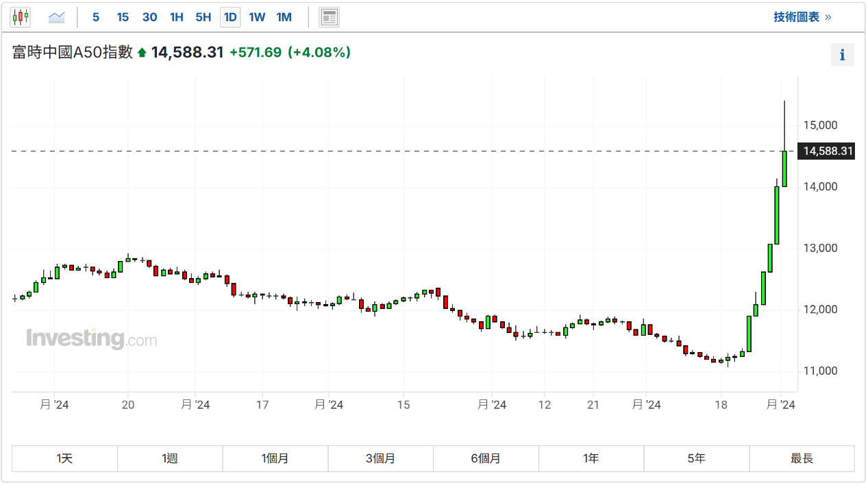Select the 15-minute interval
868x485 pixels.
pos(123,17)
